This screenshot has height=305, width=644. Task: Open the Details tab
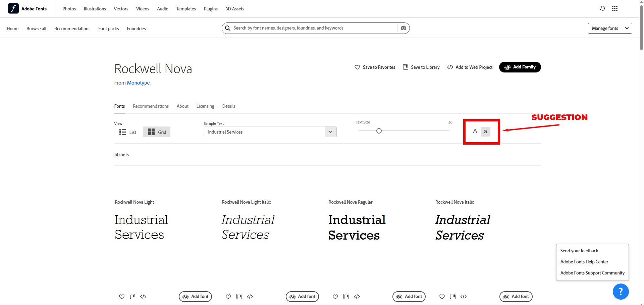tap(229, 106)
